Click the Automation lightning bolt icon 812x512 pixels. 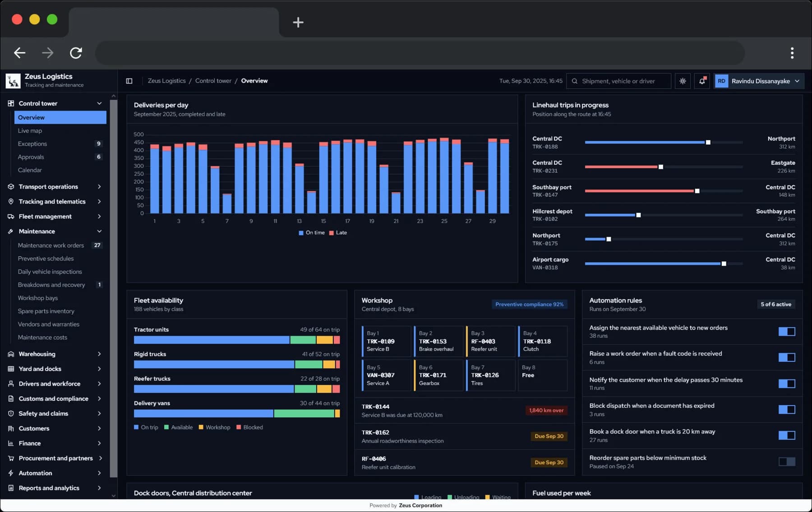point(11,473)
